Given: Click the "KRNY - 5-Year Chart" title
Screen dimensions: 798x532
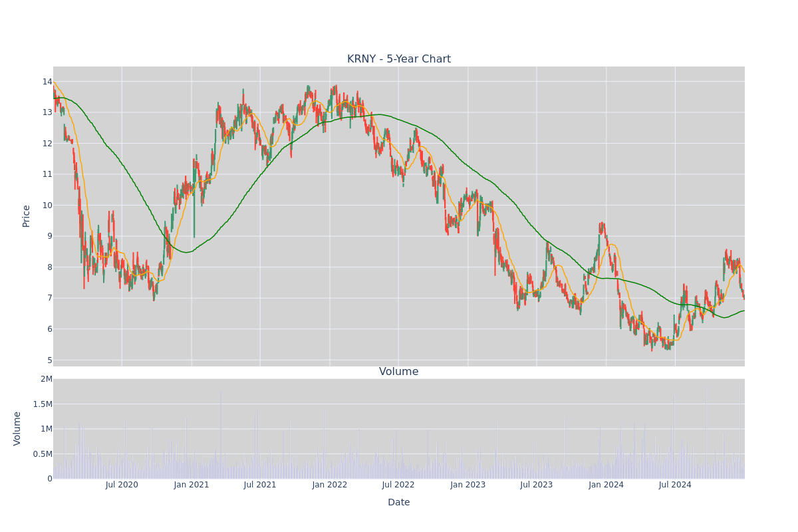Looking at the screenshot, I should click(399, 59).
